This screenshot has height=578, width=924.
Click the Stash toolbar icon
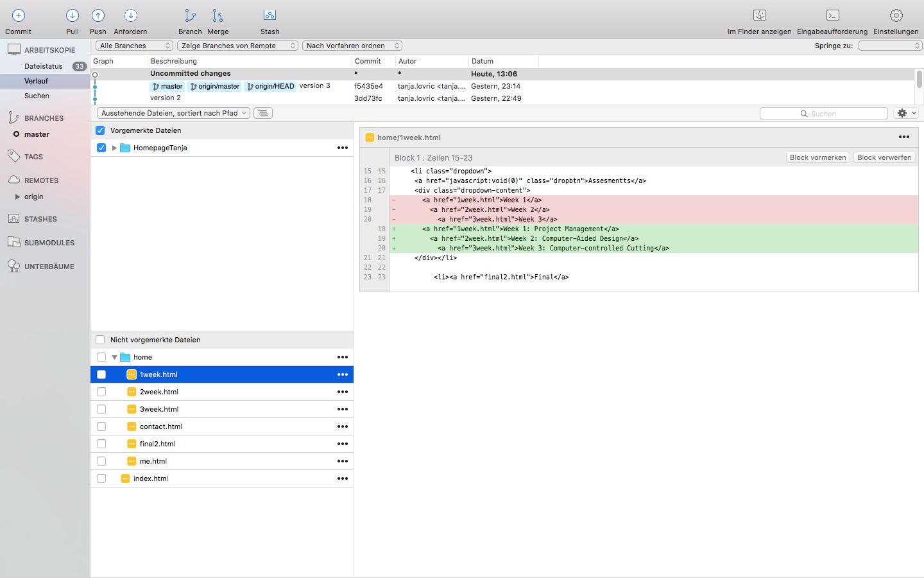[269, 15]
